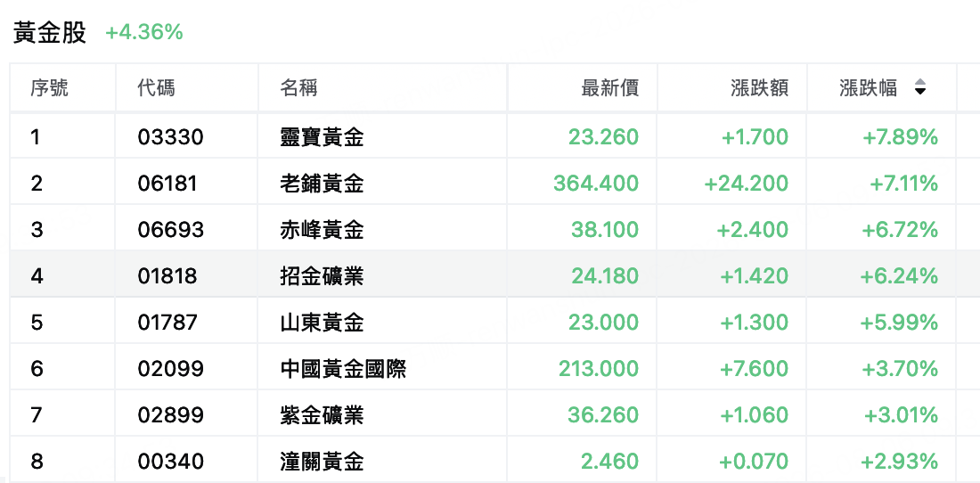Open the 潼關黃金 stock name

click(322, 461)
